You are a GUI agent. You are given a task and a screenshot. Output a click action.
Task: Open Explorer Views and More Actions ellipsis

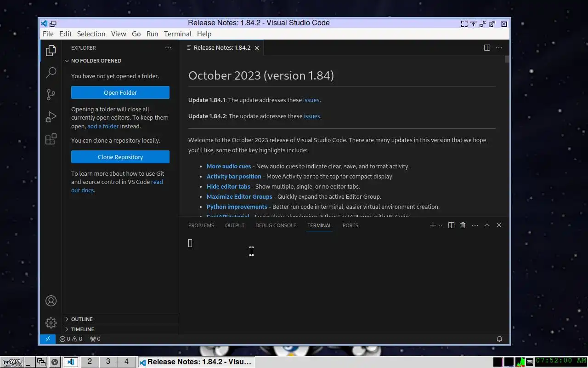(168, 48)
